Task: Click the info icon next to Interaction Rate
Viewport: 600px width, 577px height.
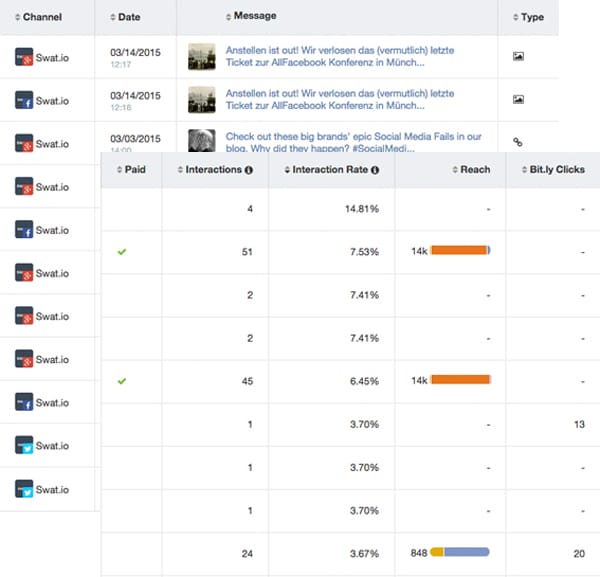Action: pyautogui.click(x=375, y=170)
